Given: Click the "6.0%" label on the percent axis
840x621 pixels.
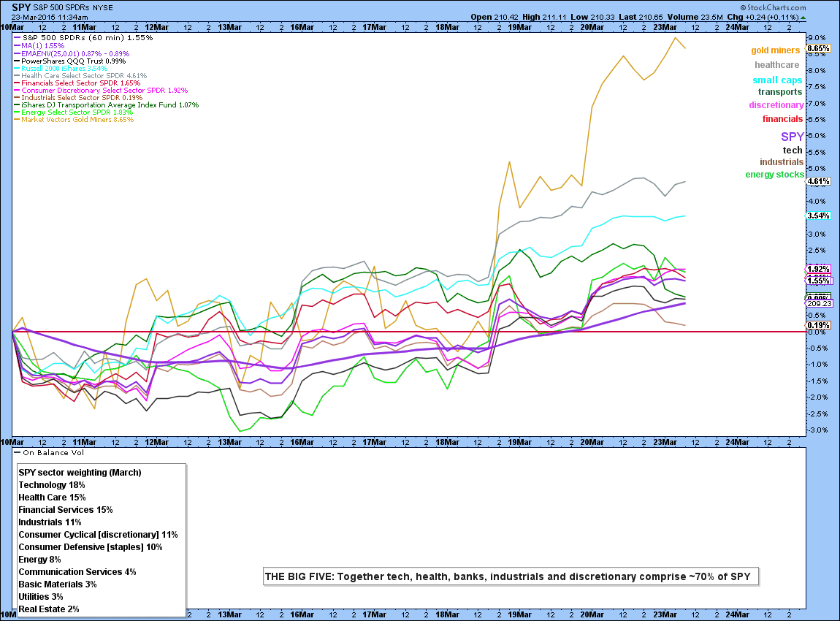Looking at the screenshot, I should (817, 136).
